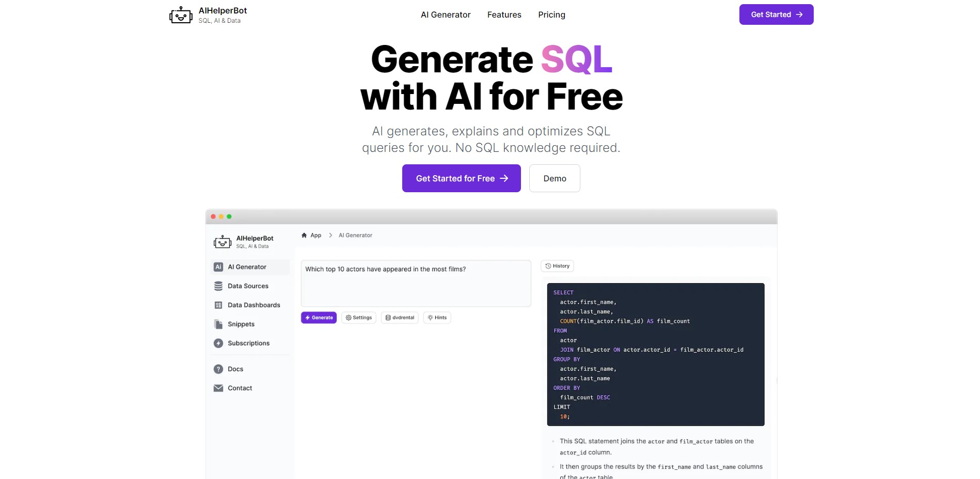
Task: Click the Snippets document icon
Action: point(218,325)
